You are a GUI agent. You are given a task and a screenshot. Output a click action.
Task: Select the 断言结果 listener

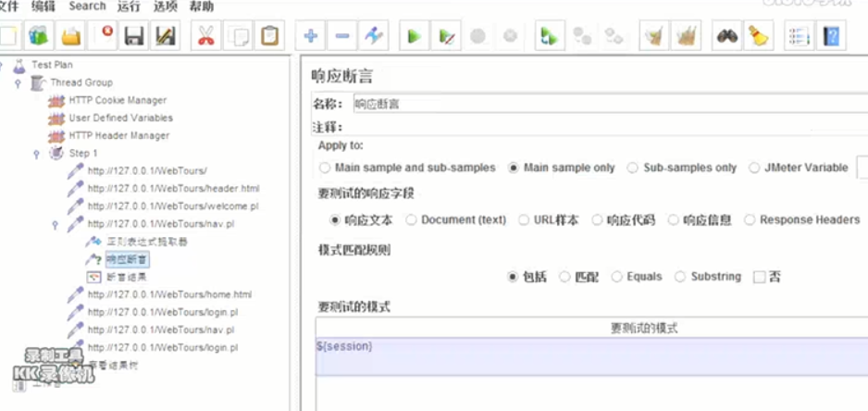point(127,277)
